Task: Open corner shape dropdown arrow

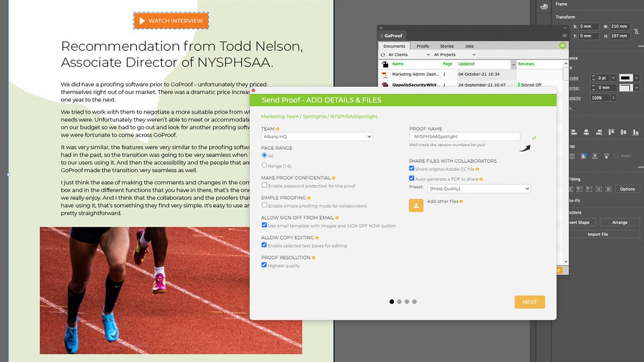Action: click(x=636, y=87)
